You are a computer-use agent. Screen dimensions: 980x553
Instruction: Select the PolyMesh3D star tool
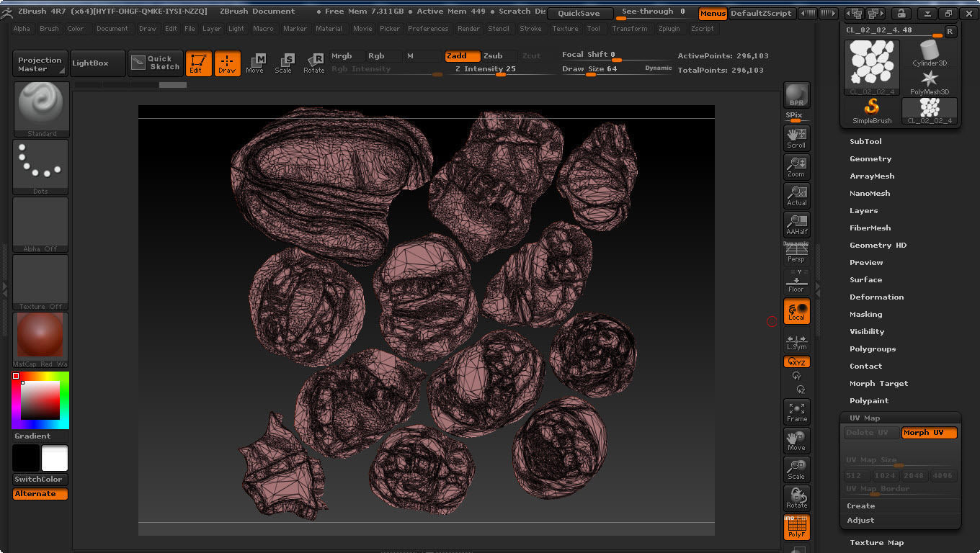click(x=930, y=82)
